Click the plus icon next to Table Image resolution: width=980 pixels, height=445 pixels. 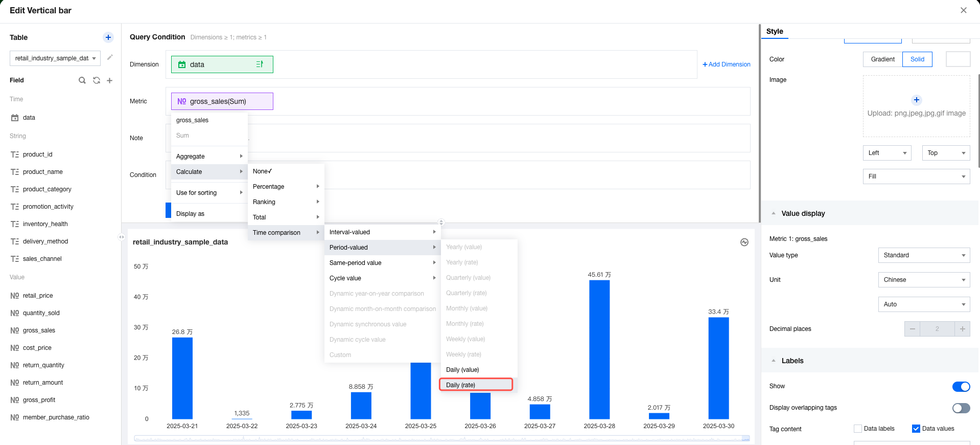tap(108, 37)
